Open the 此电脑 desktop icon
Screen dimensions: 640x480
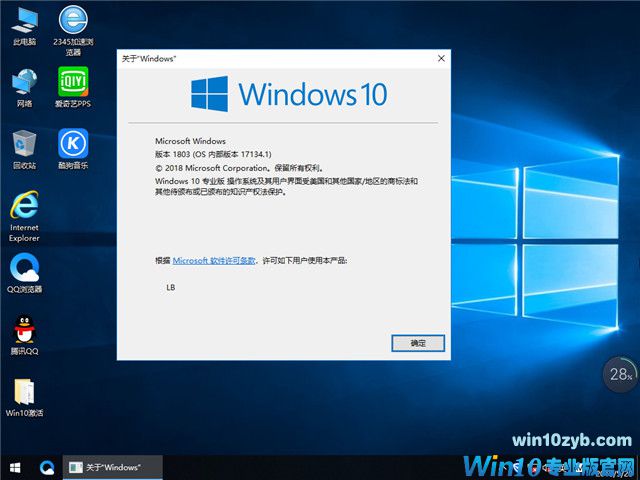pyautogui.click(x=24, y=25)
